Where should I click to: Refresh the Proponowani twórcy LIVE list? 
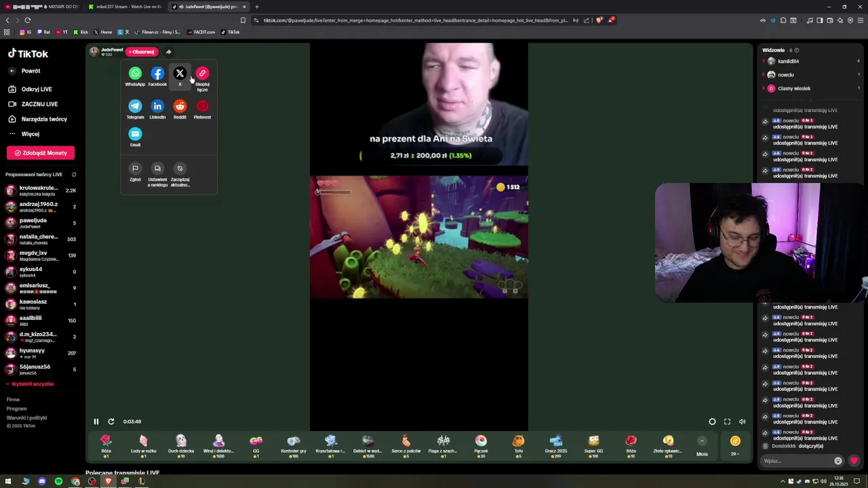(x=74, y=174)
